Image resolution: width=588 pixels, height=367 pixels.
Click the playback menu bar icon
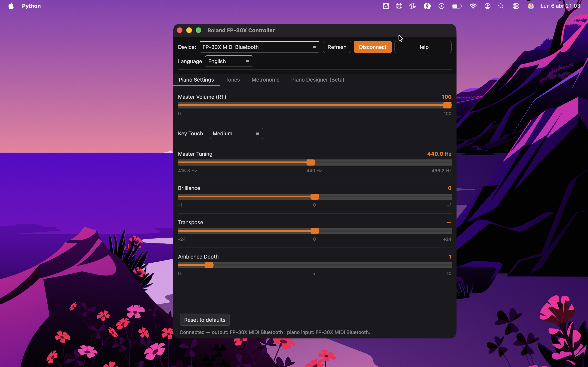point(441,6)
